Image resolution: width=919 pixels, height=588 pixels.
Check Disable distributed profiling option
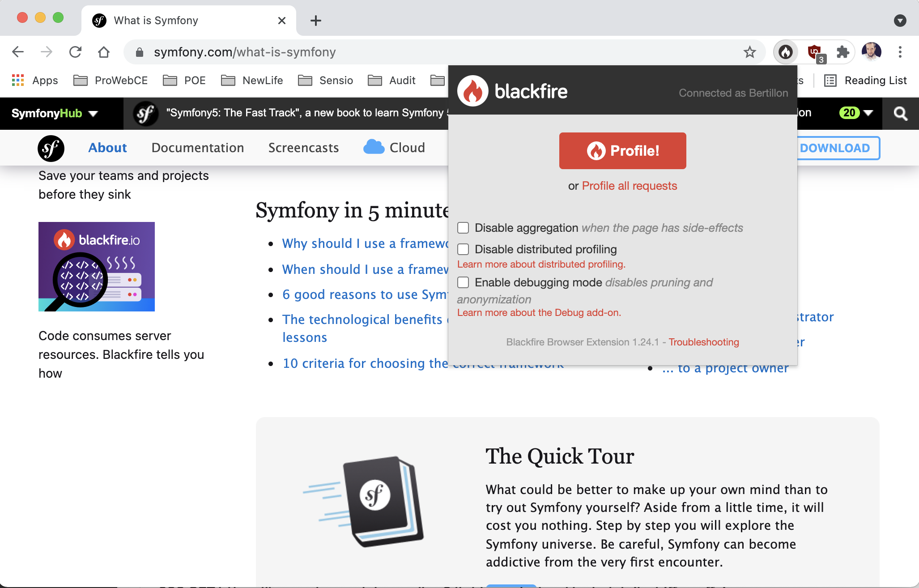[x=463, y=249]
